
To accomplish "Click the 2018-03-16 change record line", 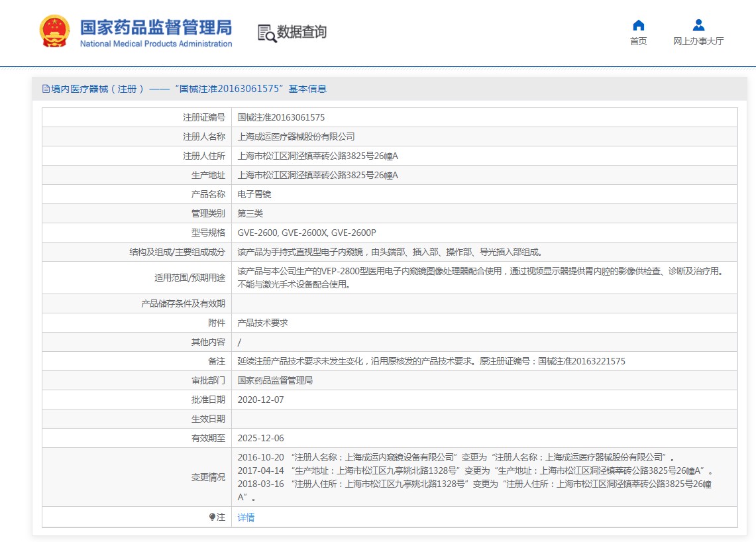I will [x=474, y=490].
